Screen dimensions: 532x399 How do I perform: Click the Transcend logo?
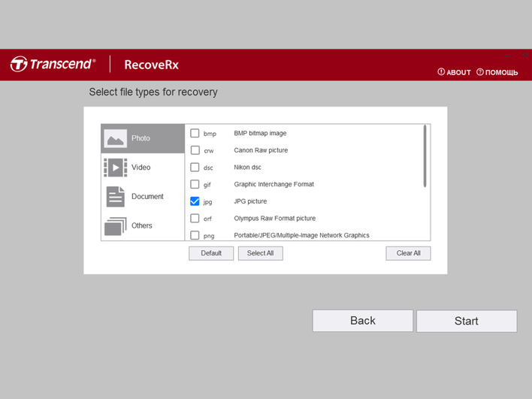pyautogui.click(x=53, y=64)
